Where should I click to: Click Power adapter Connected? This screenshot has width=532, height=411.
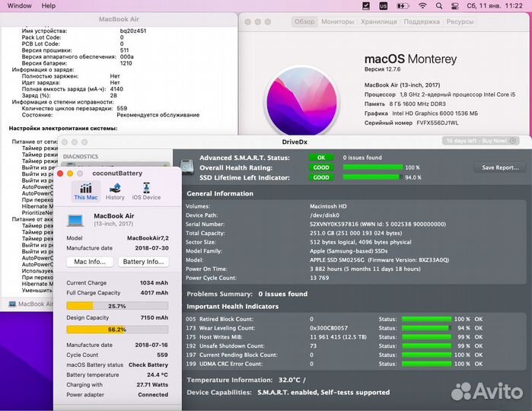pos(117,394)
